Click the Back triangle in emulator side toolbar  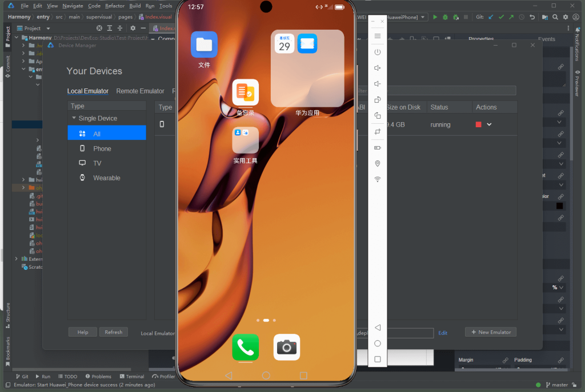[x=378, y=328]
